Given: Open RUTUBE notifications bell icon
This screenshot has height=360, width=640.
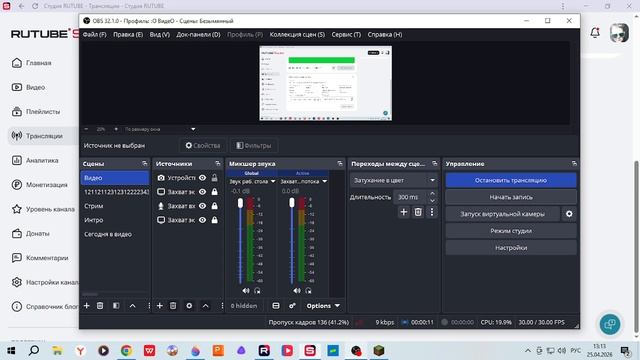Looking at the screenshot, I should 595,33.
